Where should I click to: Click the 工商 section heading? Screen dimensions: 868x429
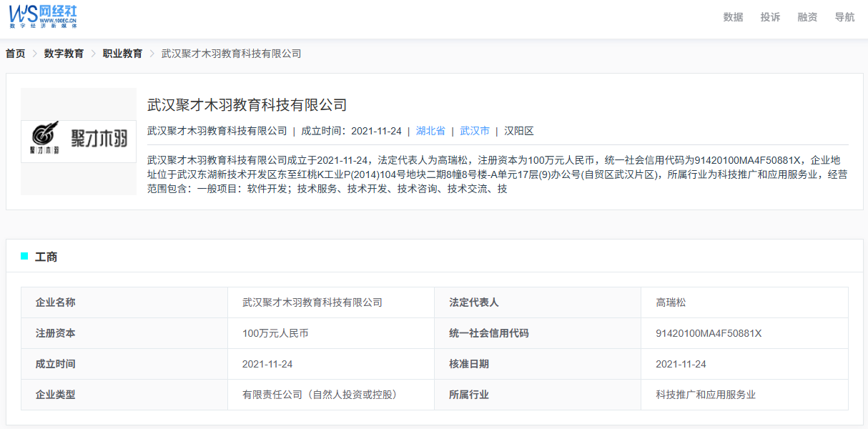tap(46, 257)
